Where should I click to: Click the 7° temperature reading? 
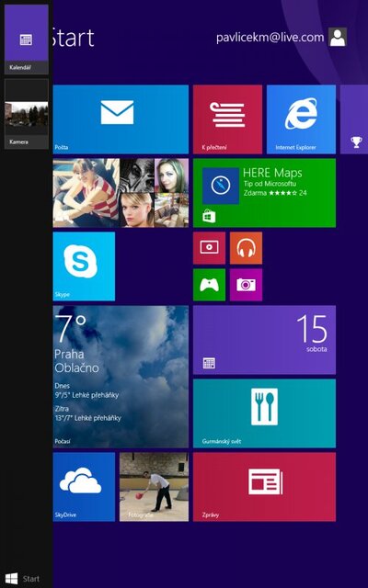tap(71, 329)
